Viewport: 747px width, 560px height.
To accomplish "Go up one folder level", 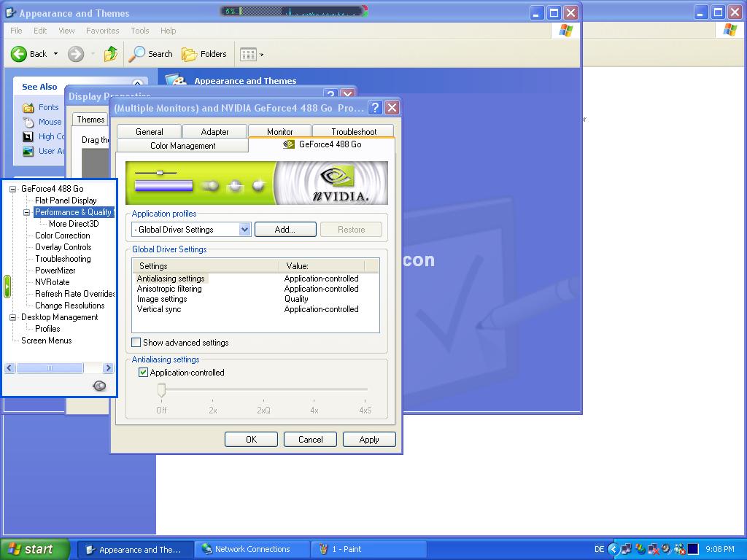I will point(111,54).
